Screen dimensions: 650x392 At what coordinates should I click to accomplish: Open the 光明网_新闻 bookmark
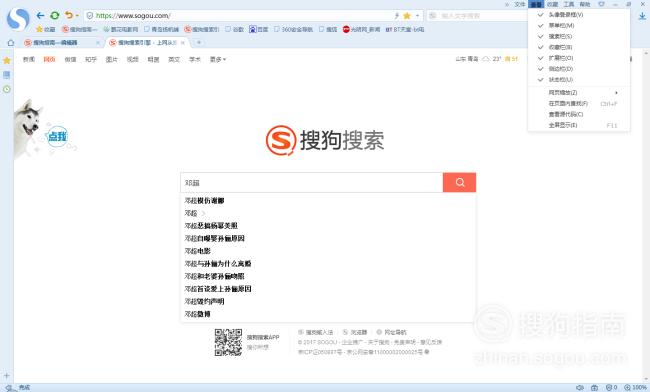(361, 29)
